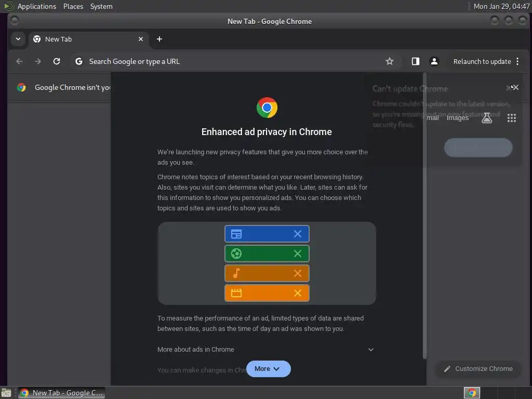Open the profile avatar icon
The width and height of the screenshot is (532, 399).
coord(434,61)
